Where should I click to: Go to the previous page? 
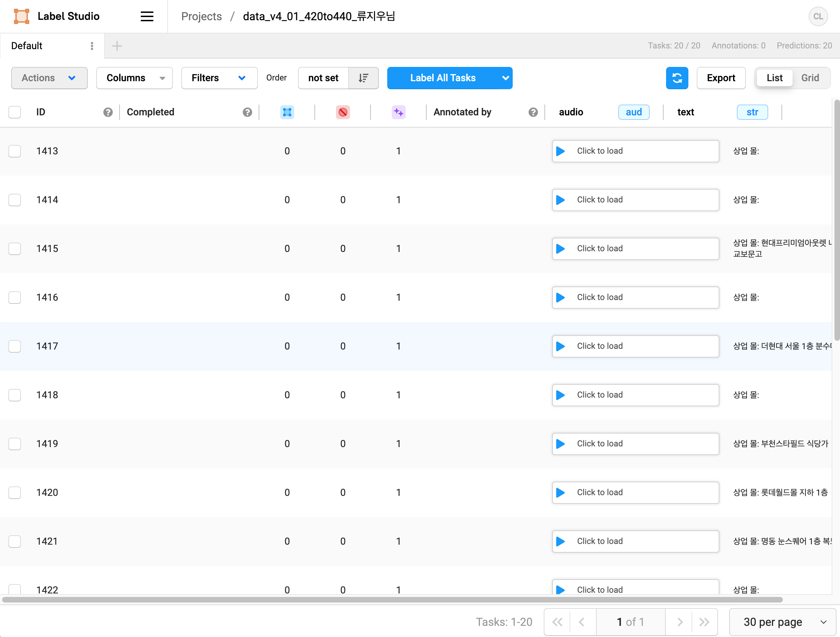tap(582, 622)
